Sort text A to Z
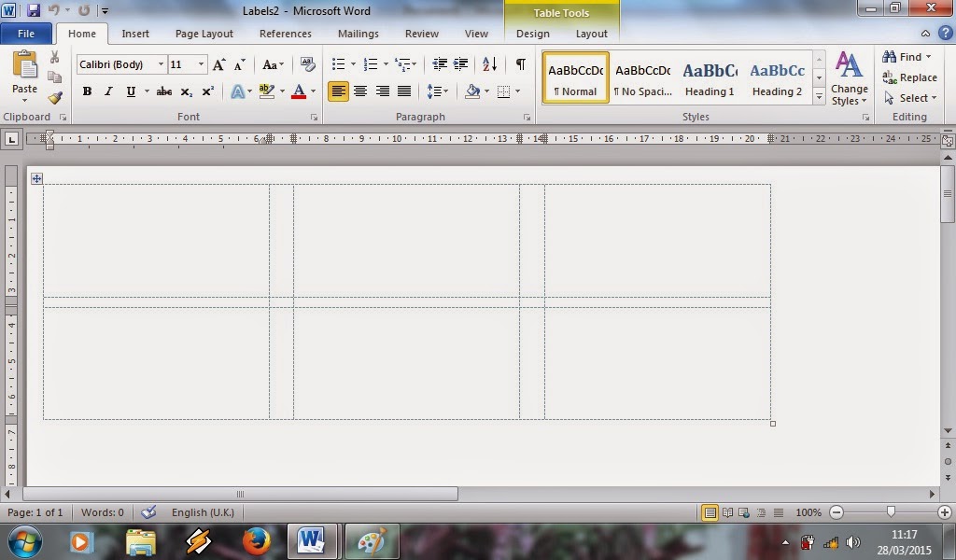The image size is (956, 560). [489, 64]
